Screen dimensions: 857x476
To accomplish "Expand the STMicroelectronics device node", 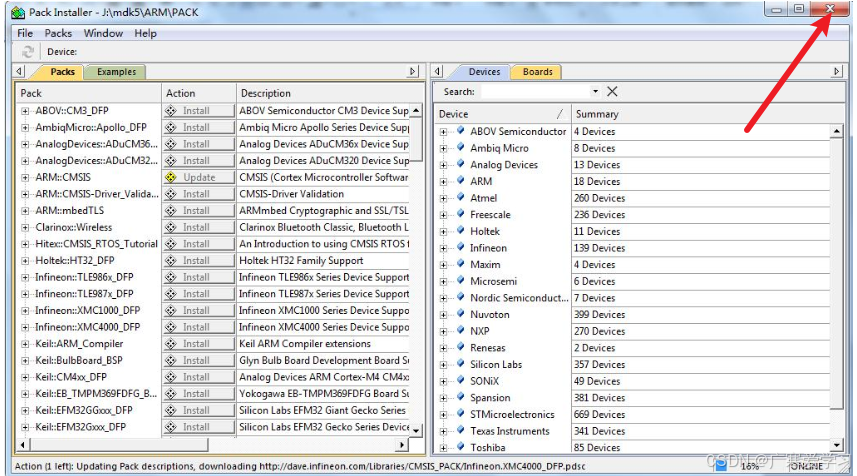I will [x=443, y=415].
